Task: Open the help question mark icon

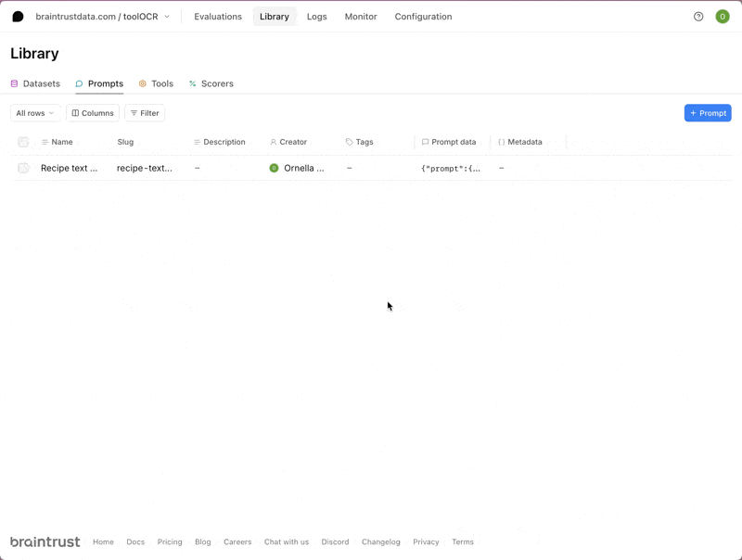Action: pyautogui.click(x=698, y=17)
